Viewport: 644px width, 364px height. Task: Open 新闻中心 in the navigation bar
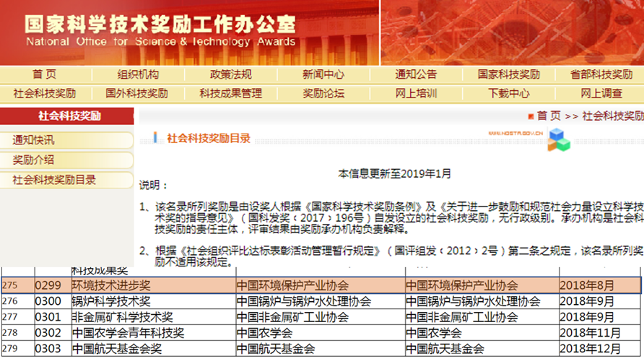pos(323,74)
